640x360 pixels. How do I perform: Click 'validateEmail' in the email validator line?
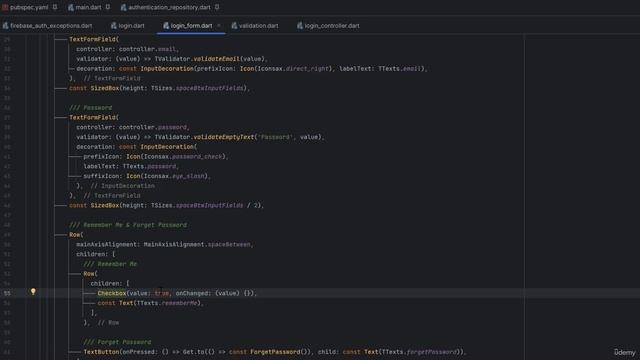click(217, 59)
